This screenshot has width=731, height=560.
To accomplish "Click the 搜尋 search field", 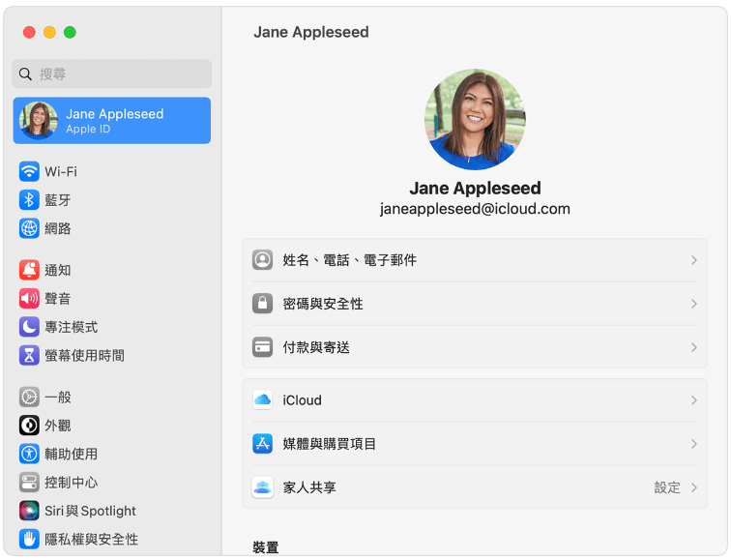I will 112,74.
